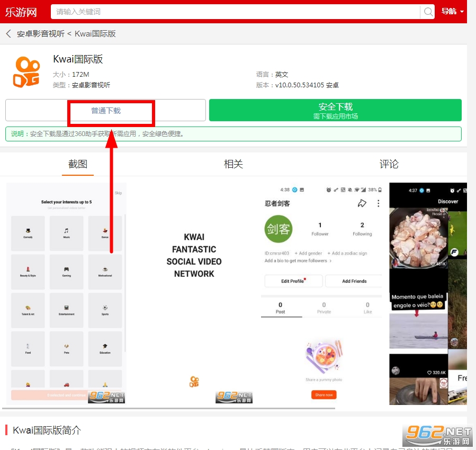
Task: Expand the 导航 dropdown menu
Action: tap(452, 12)
